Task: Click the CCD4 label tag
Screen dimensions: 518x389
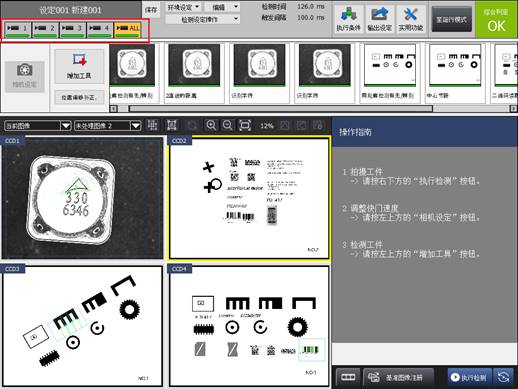Action: pyautogui.click(x=179, y=269)
